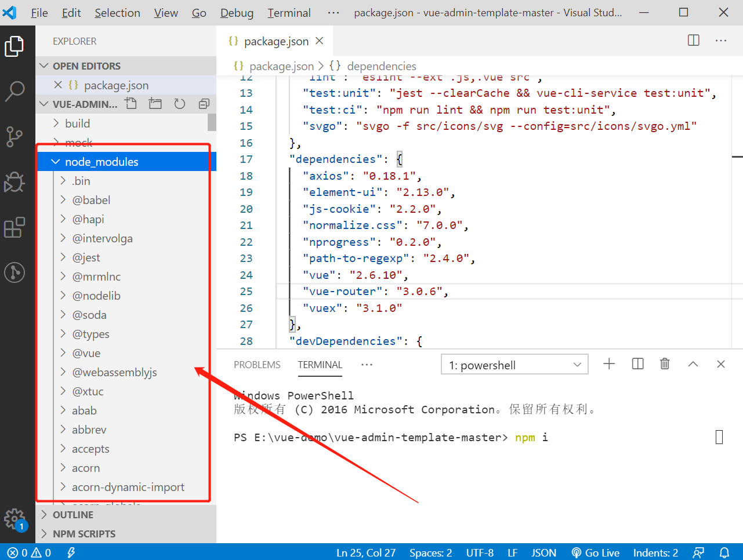Close the terminal panel
This screenshot has width=743, height=560.
click(x=721, y=364)
